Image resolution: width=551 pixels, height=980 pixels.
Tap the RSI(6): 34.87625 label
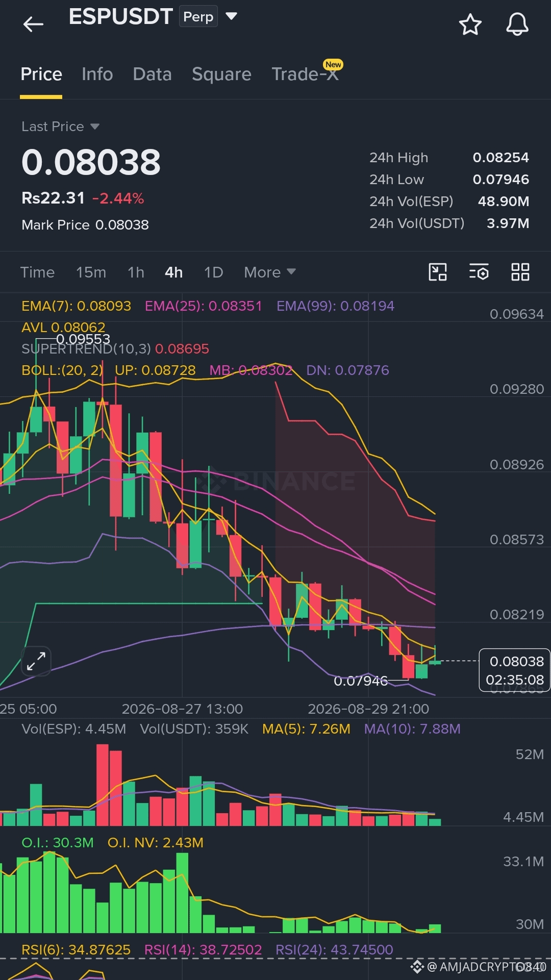pyautogui.click(x=76, y=949)
